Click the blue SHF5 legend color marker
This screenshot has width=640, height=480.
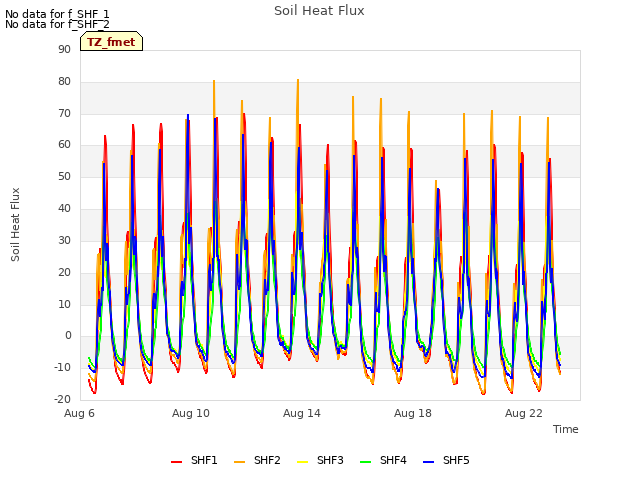[429, 462]
